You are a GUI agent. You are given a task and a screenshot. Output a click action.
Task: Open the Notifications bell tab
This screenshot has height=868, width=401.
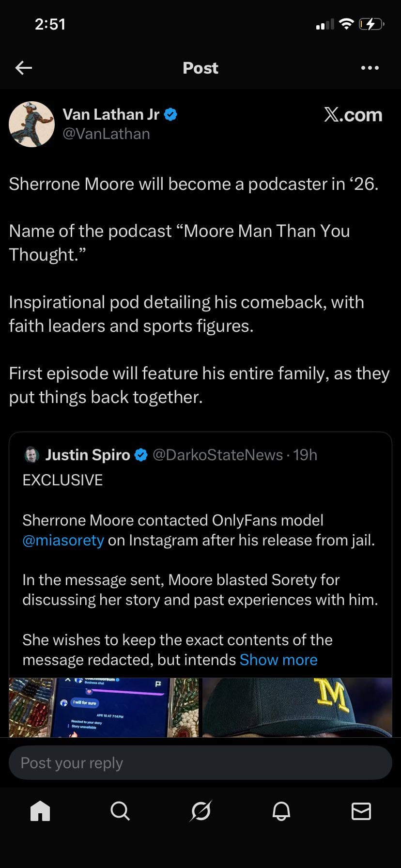point(281,810)
